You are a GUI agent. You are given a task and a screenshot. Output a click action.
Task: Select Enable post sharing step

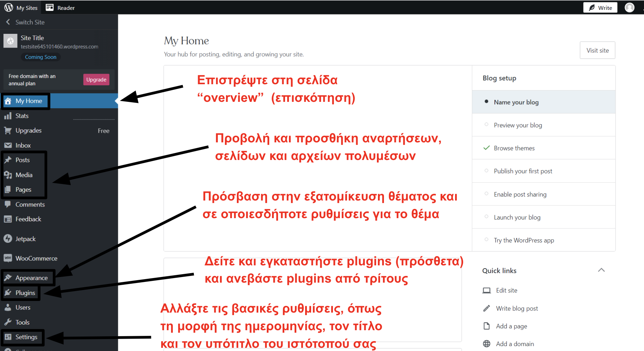click(x=544, y=194)
